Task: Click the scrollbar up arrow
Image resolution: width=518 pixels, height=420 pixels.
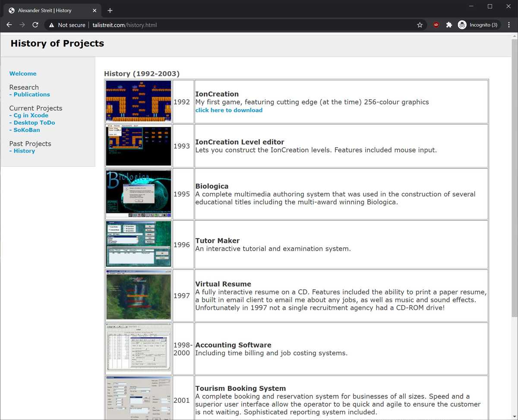Action: [514, 36]
